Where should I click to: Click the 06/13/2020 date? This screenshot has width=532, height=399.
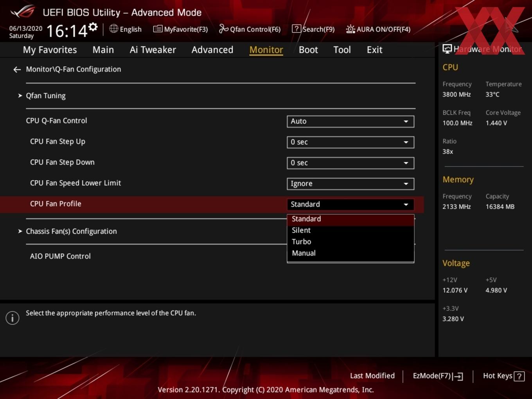26,29
